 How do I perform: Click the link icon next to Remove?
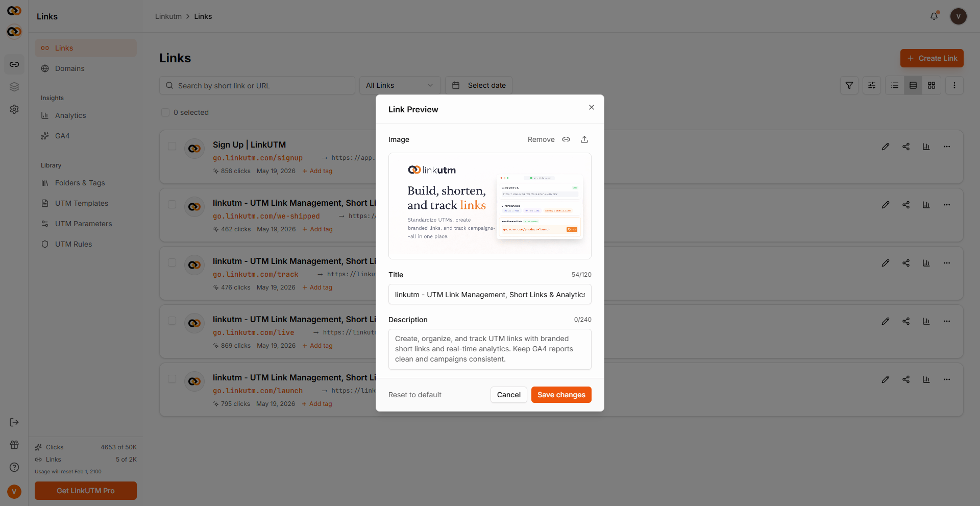point(566,139)
